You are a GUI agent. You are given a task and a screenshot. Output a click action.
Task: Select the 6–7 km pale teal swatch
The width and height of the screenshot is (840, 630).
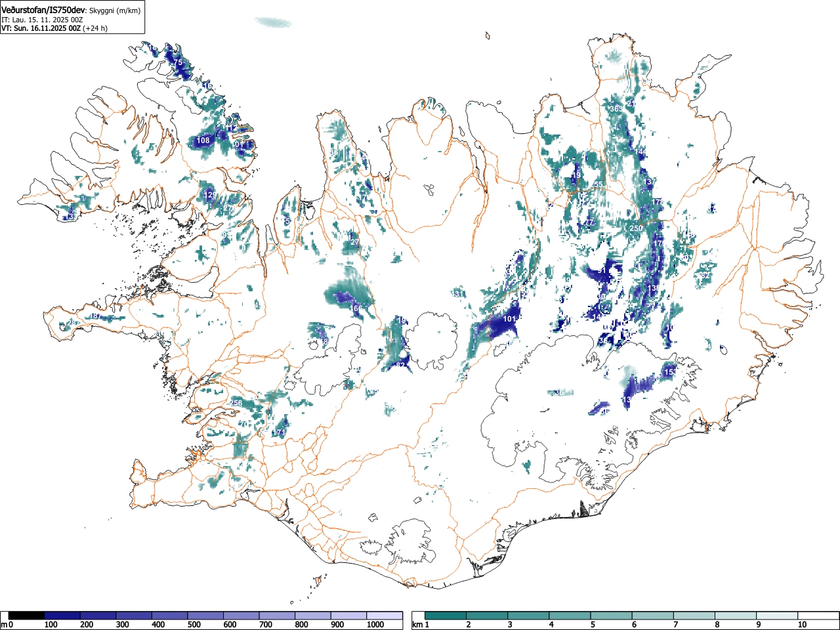pyautogui.click(x=653, y=616)
